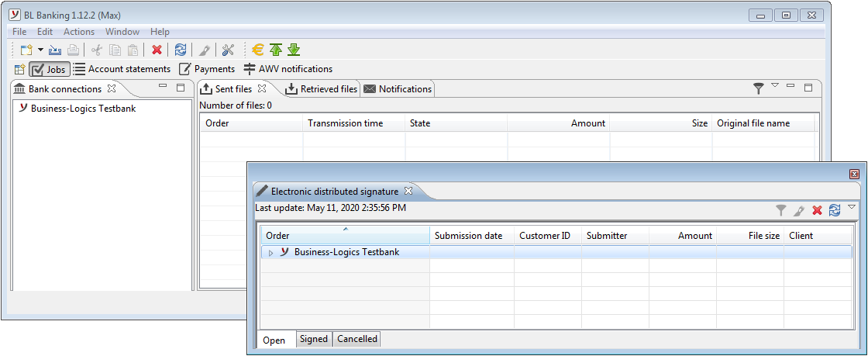This screenshot has height=356, width=868.
Task: Switch to the Retrieved files tab
Action: click(x=321, y=88)
